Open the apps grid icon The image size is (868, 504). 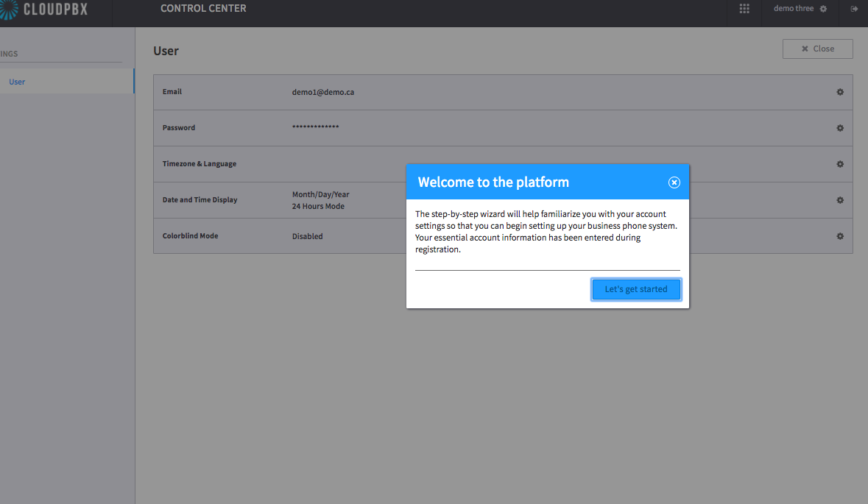coord(744,9)
